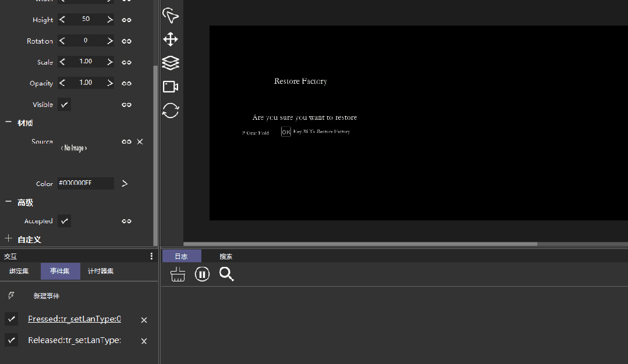This screenshot has width=628, height=364.
Task: Click the link icon beside Source
Action: click(126, 142)
